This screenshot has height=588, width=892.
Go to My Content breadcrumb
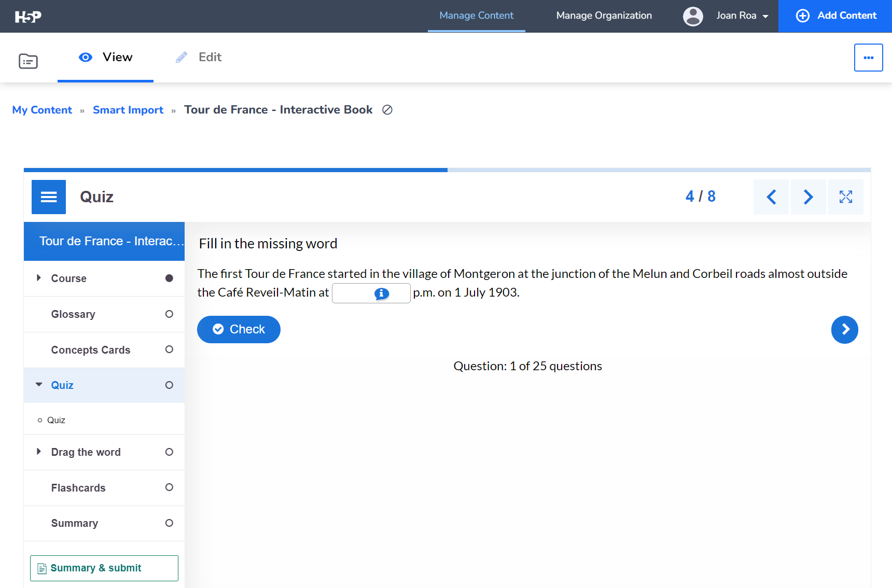point(42,110)
